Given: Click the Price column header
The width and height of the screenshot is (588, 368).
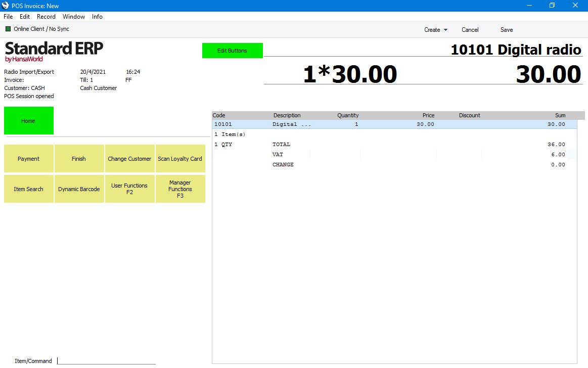Looking at the screenshot, I should (428, 115).
